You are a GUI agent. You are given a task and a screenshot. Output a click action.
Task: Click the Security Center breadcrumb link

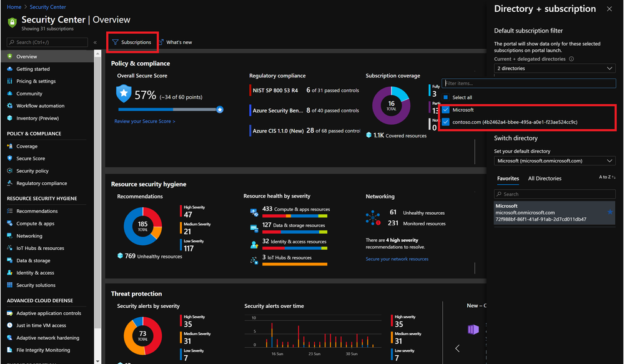click(x=47, y=7)
